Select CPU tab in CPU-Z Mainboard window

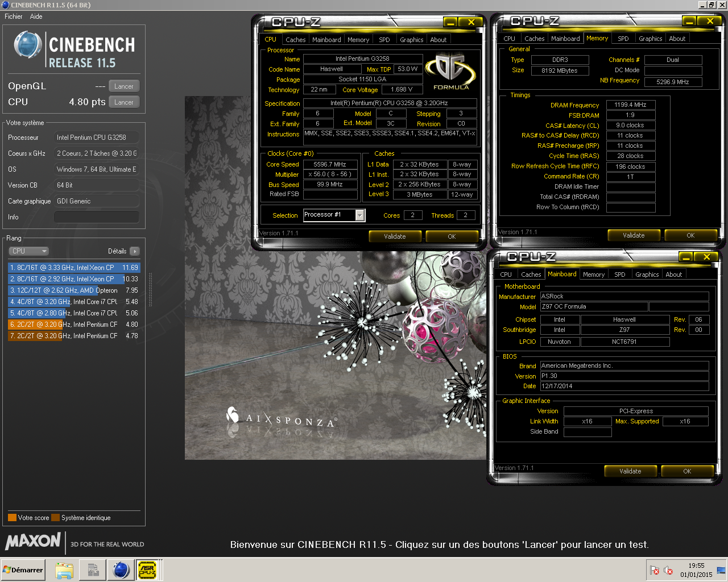(506, 275)
